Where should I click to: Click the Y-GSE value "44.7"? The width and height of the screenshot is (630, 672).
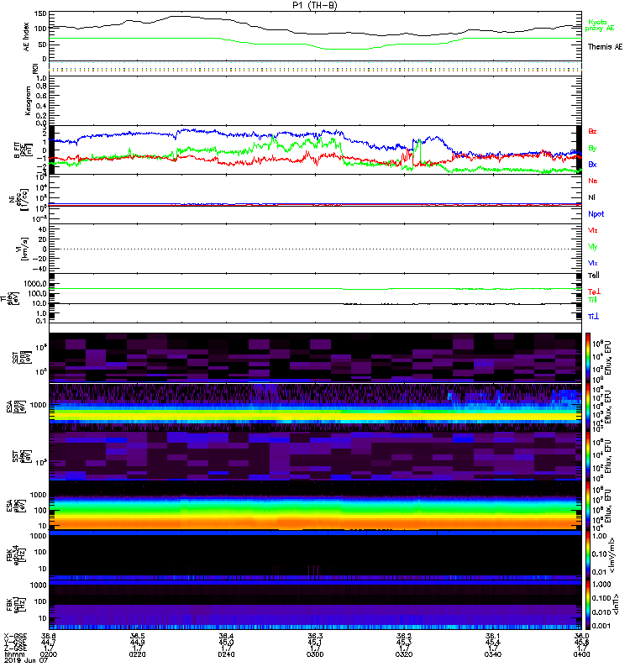(x=49, y=643)
